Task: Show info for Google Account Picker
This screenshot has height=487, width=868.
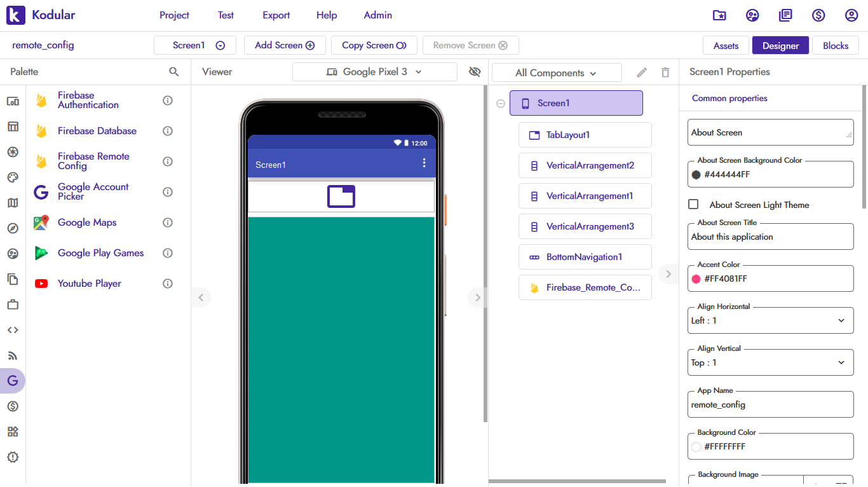Action: (x=168, y=192)
